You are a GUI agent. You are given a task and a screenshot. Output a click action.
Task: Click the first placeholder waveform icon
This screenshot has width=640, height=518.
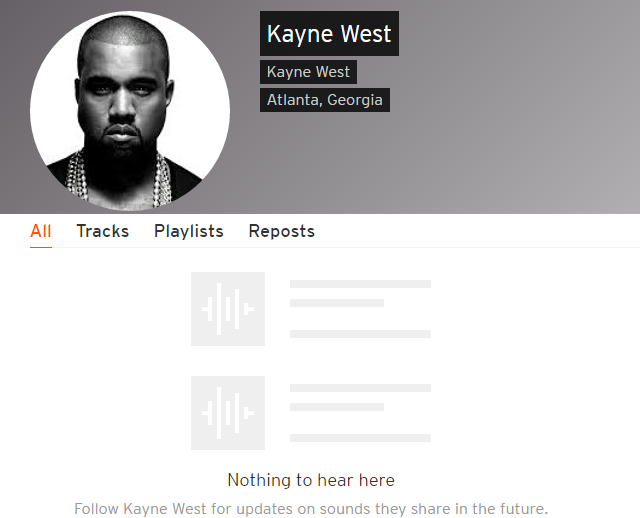tap(228, 309)
